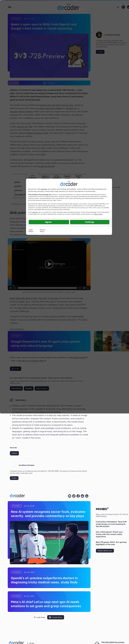Open the Summary tab under header image
Screen dimensions: 129x644
49,83
